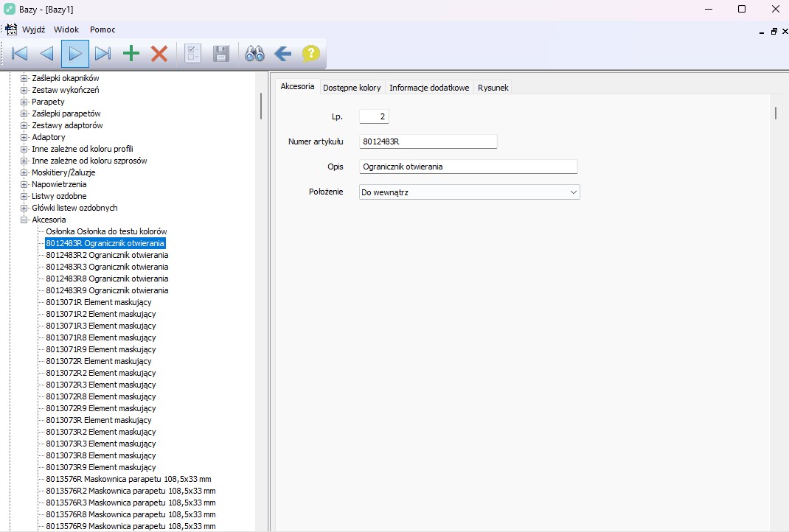Open the Wyjdź menu
789x532 pixels.
click(34, 29)
